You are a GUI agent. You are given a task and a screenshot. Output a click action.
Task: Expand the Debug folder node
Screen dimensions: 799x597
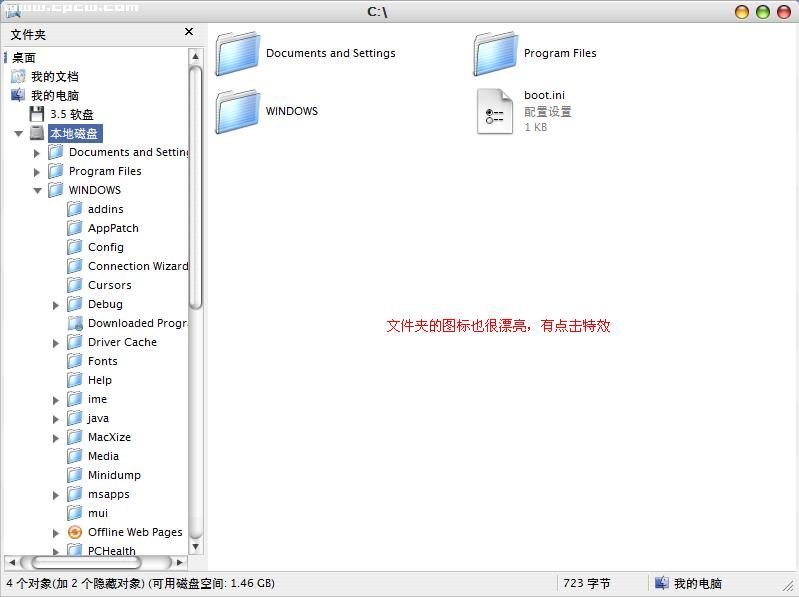tap(56, 305)
